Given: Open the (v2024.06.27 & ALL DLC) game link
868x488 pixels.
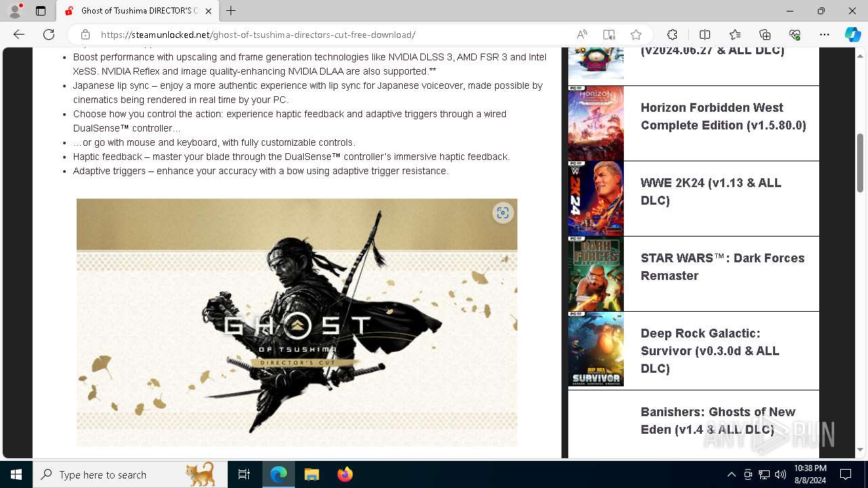Looking at the screenshot, I should tap(712, 52).
